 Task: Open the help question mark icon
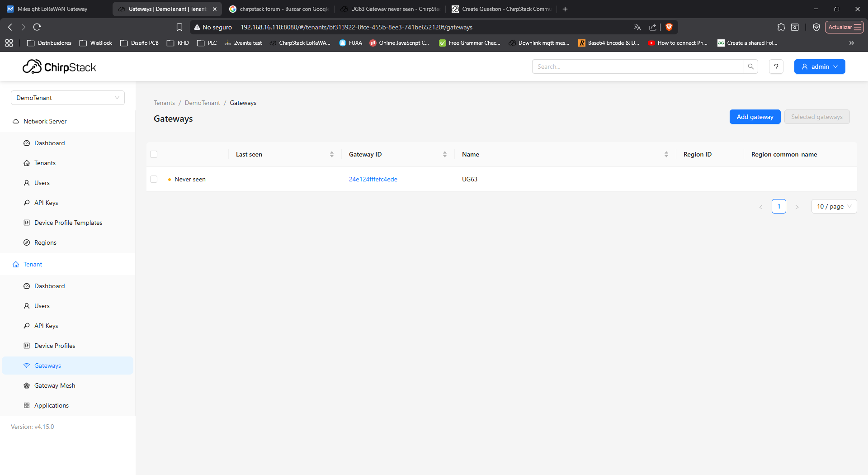click(776, 66)
